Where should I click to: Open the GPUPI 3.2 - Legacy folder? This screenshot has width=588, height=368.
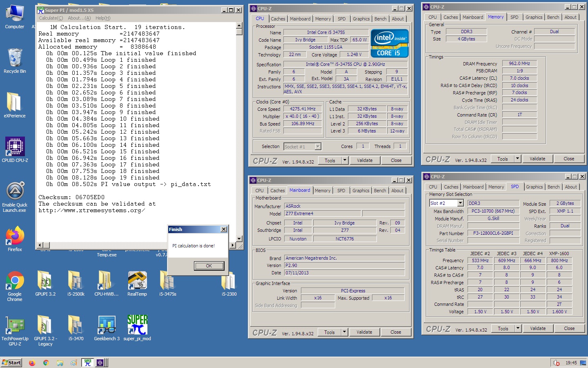[x=45, y=330]
